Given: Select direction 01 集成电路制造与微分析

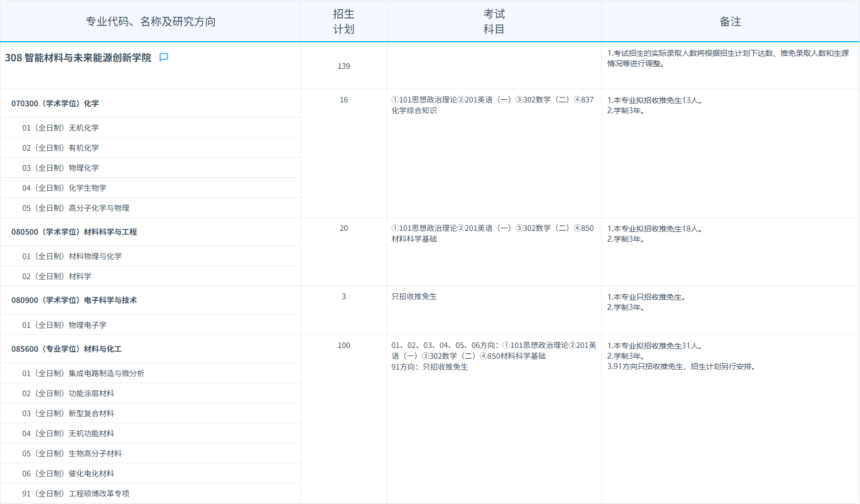Looking at the screenshot, I should click(x=84, y=373).
